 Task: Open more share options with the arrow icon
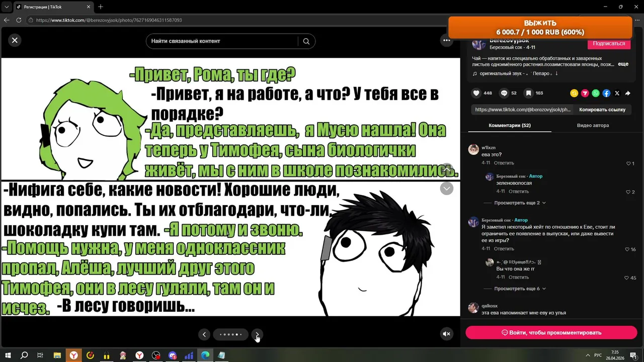(x=628, y=93)
